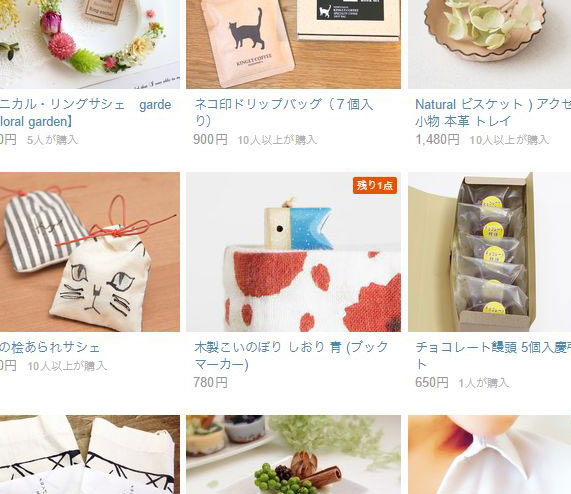Click the 桧あられサシェ product title
571x494 pixels.
(50, 347)
